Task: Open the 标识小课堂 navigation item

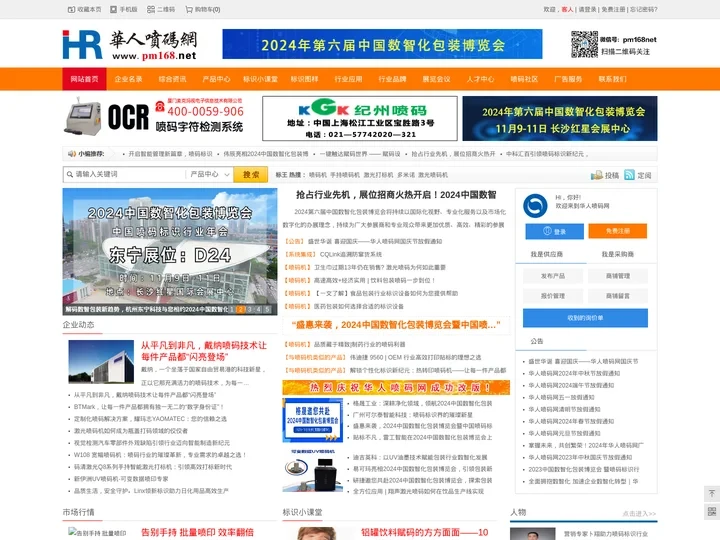Action: 260,79
